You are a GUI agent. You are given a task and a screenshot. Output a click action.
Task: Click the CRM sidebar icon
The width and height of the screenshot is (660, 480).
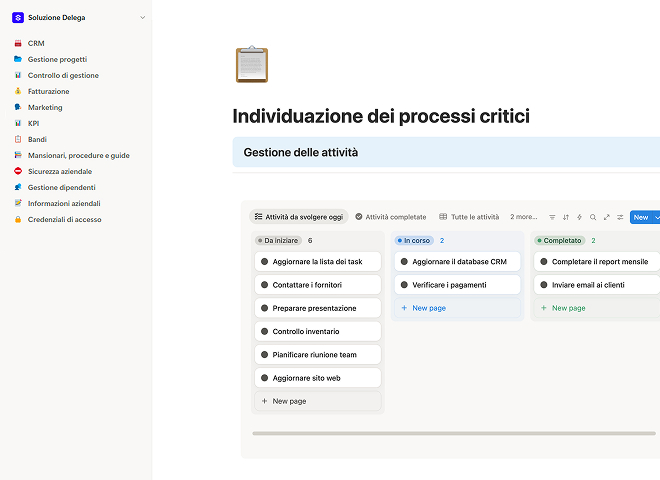(x=18, y=43)
